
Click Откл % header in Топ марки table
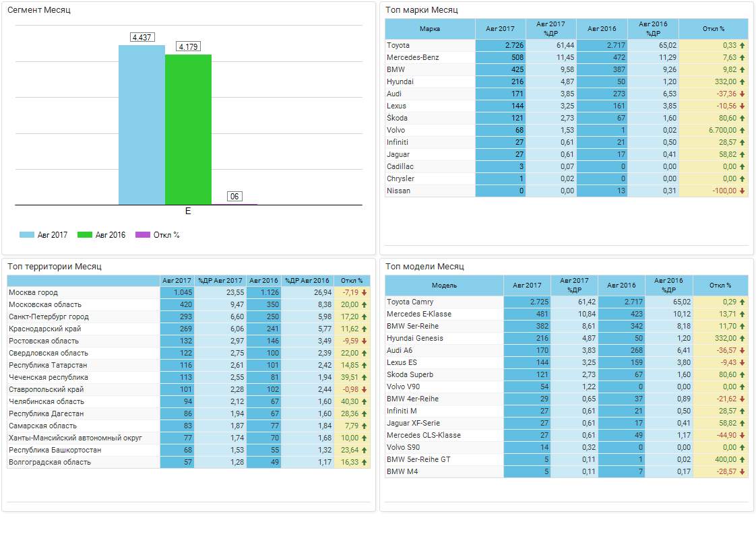coord(714,29)
